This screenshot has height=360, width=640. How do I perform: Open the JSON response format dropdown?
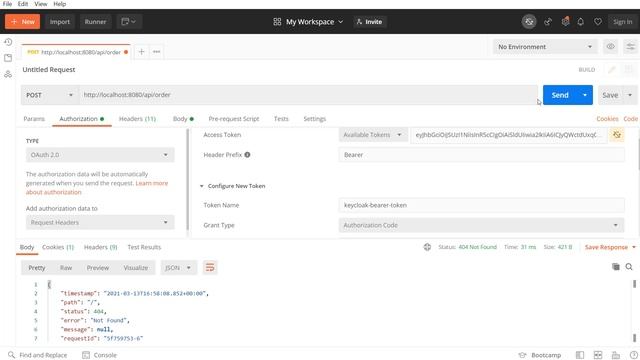point(178,268)
